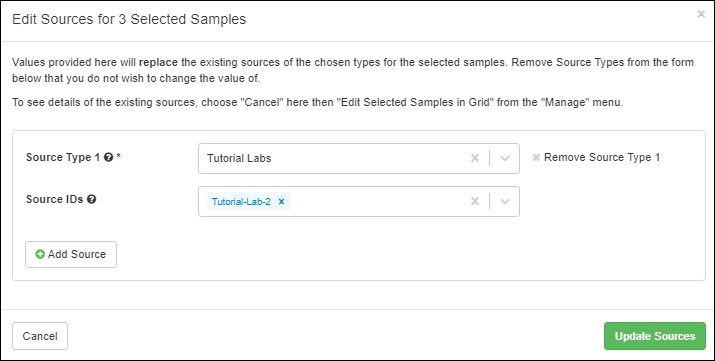Click the help icon next to Source Type 1
The image size is (715, 361).
pyautogui.click(x=109, y=158)
